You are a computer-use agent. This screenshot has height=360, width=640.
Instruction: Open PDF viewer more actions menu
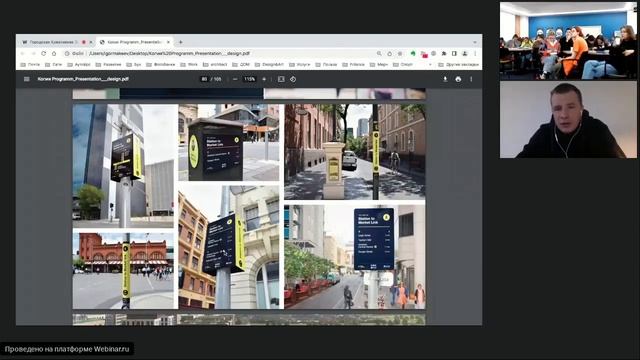471,79
